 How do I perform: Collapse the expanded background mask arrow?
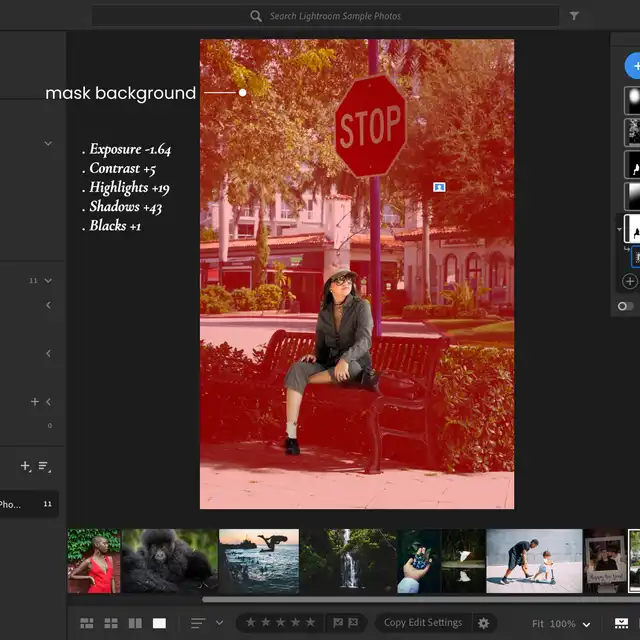pos(618,229)
